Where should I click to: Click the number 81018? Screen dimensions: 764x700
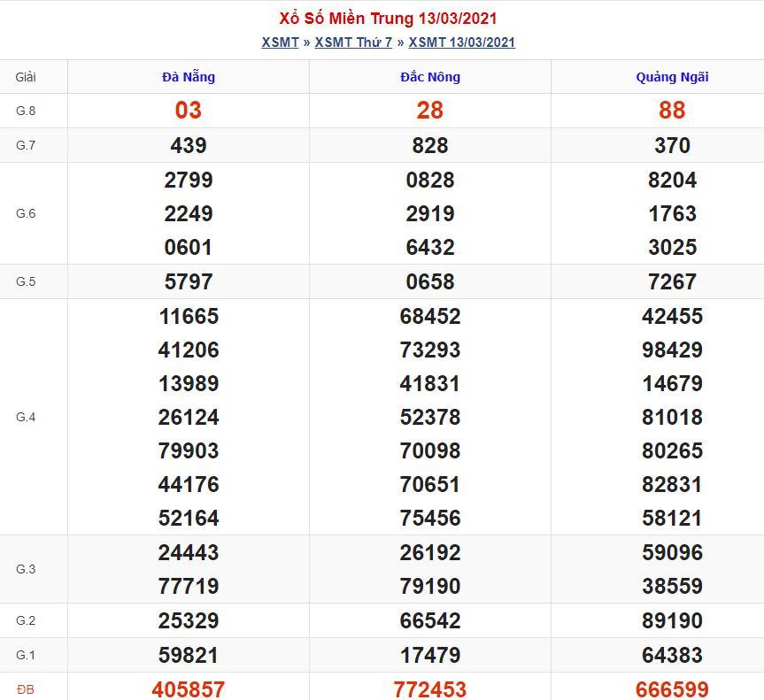coord(672,417)
